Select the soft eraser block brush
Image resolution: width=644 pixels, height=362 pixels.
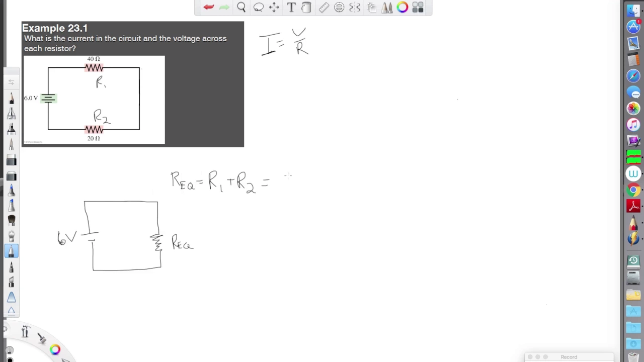tap(11, 176)
